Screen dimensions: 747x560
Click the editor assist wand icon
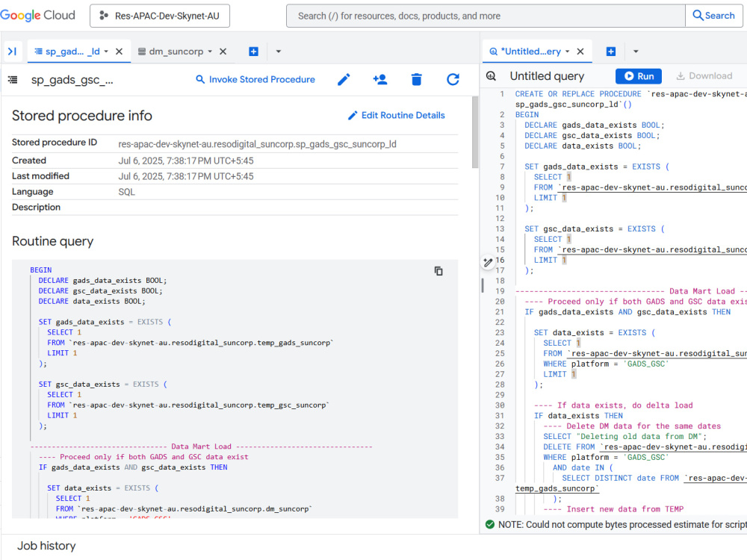pyautogui.click(x=488, y=262)
